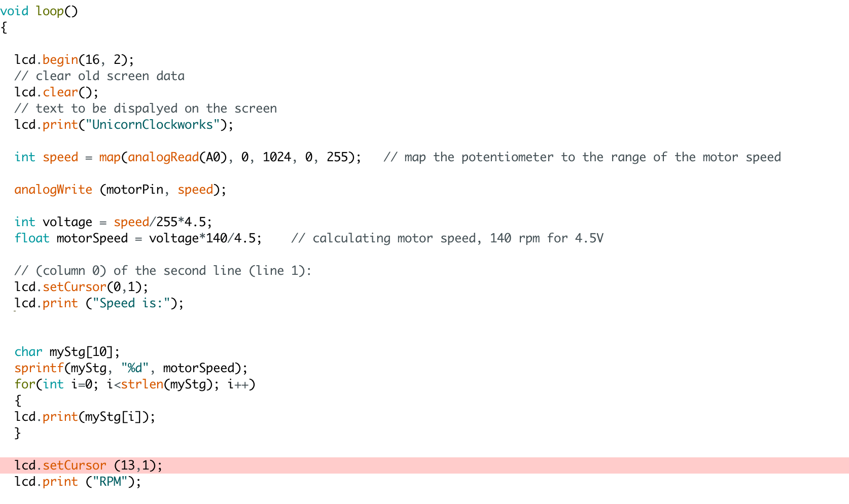Click the "UnicornClockworks" string literal
Image resolution: width=849 pixels, height=504 pixels.
152,125
